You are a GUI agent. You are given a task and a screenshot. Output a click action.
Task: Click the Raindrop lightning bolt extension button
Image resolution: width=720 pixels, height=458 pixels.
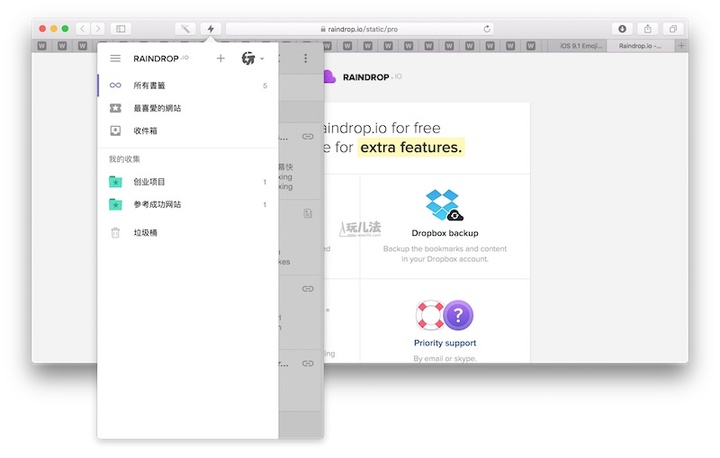coord(211,29)
